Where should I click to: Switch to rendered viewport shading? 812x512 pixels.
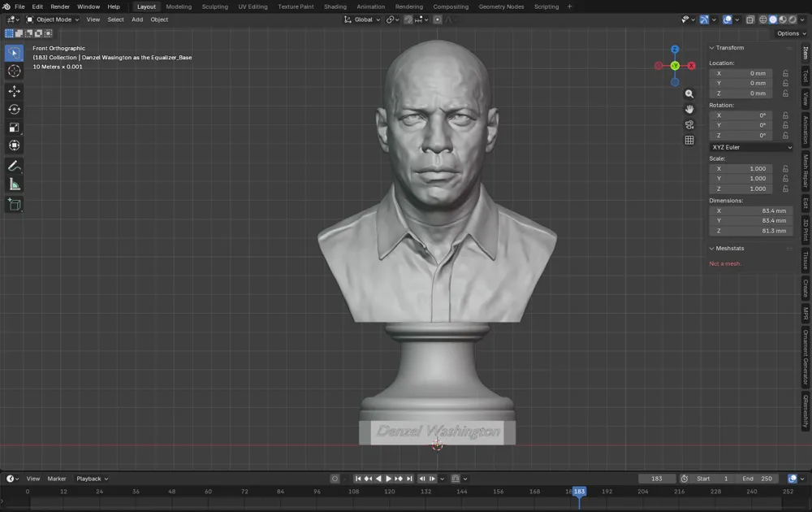[793, 20]
